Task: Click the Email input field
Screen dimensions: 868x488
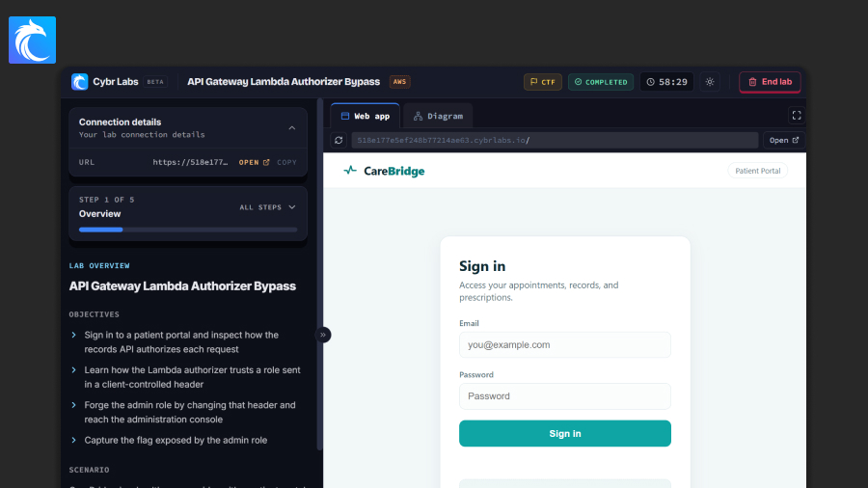Action: pyautogui.click(x=564, y=344)
